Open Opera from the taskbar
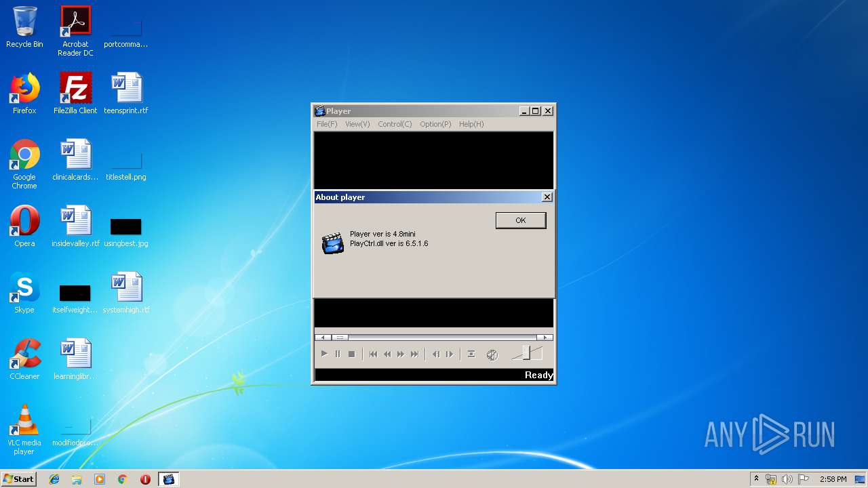Screen dimensions: 868x488 coord(145,479)
